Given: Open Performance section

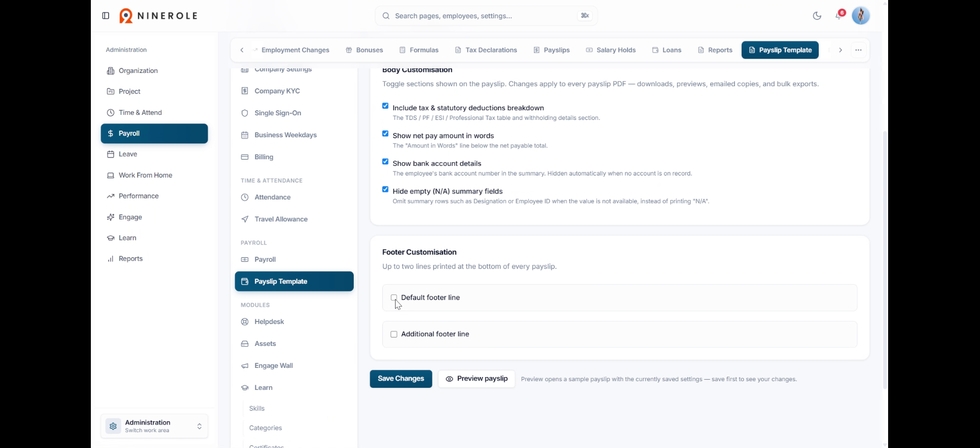Looking at the screenshot, I should click(154, 196).
